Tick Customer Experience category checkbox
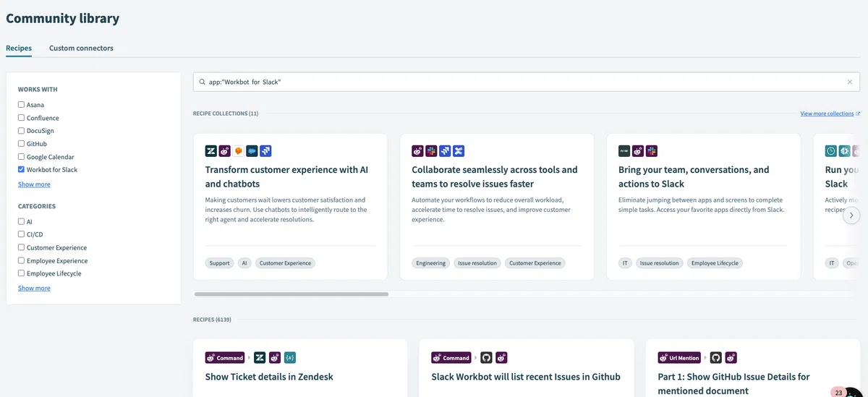Image resolution: width=868 pixels, height=397 pixels. (21, 247)
